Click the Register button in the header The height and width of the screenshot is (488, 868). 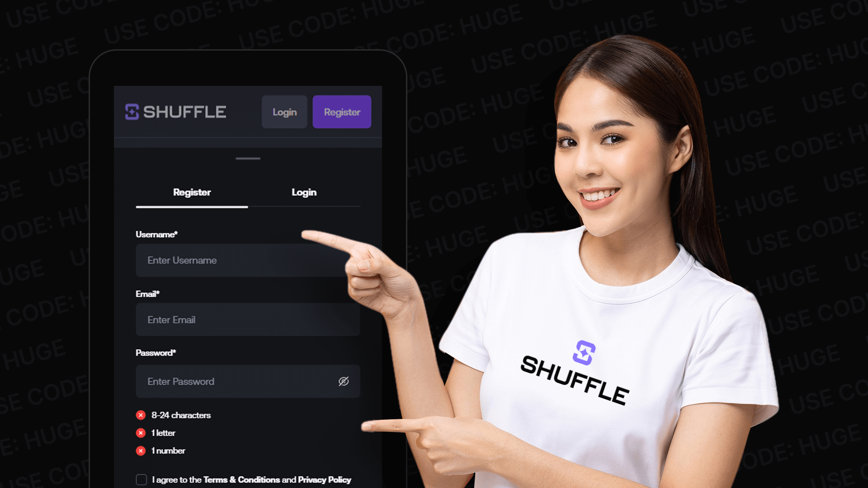tap(342, 112)
